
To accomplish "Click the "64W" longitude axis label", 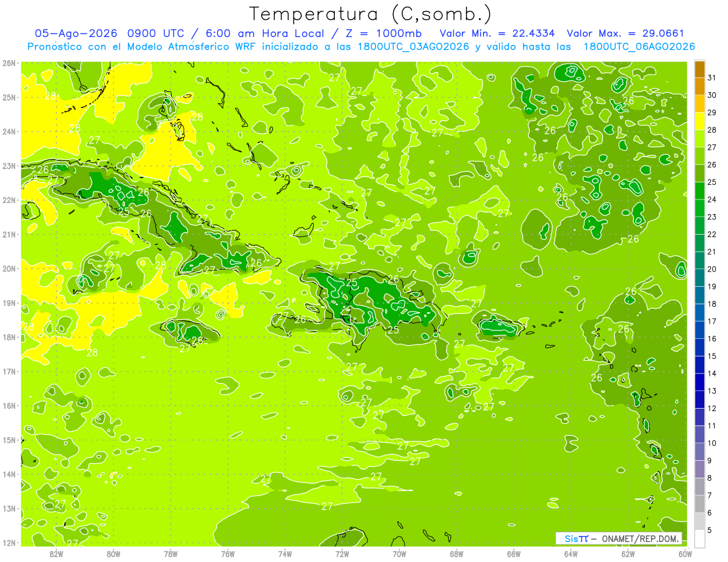I will pyautogui.click(x=571, y=554).
